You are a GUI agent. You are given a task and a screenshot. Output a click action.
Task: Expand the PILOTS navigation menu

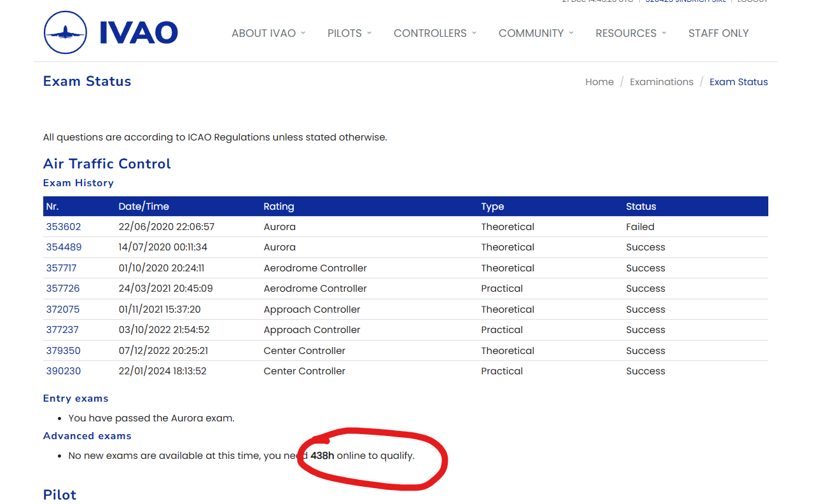coord(350,33)
